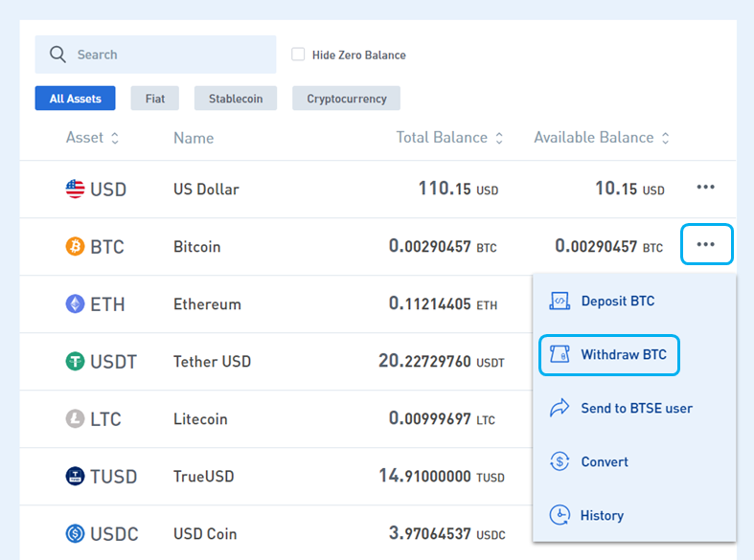Click the USD asset symbol text

(108, 190)
